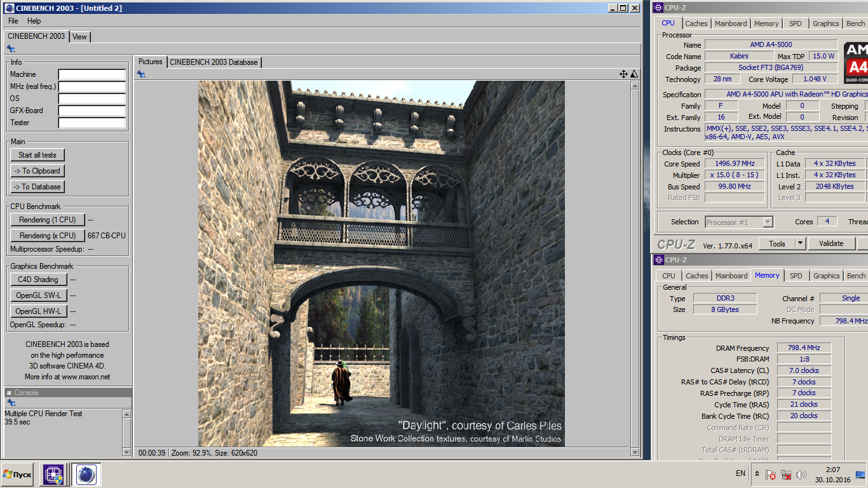Viewport: 868px width, 488px height.
Task: Click Show Desktop icon beside the clock
Action: coord(860,475)
